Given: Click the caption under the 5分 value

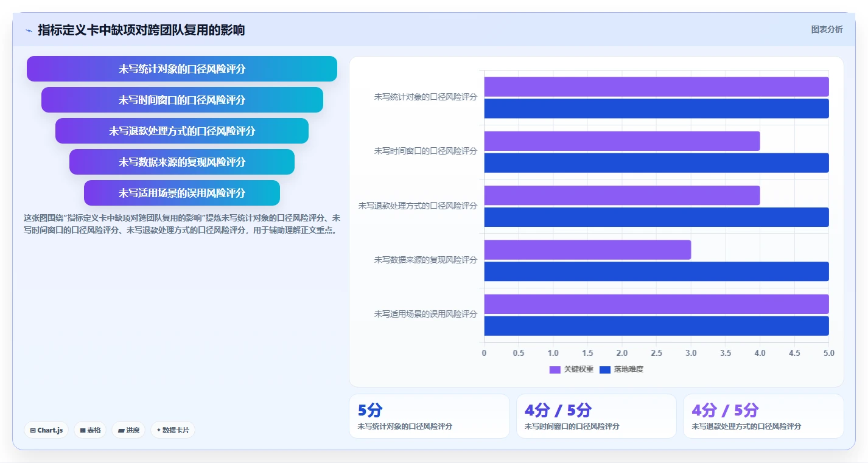Looking at the screenshot, I should coord(405,426).
